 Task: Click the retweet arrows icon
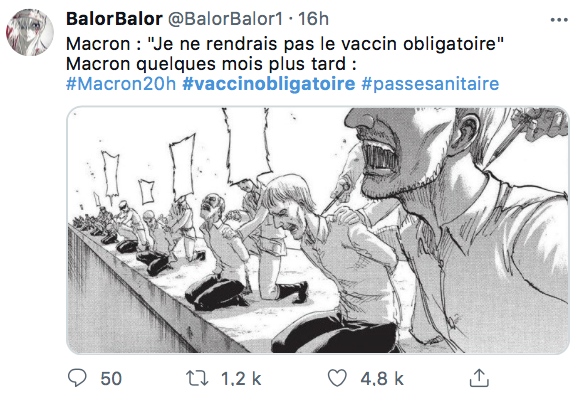pos(197,378)
